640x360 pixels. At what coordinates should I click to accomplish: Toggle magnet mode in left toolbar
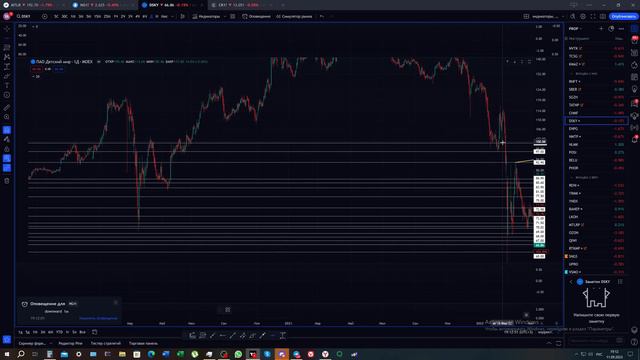point(7,130)
